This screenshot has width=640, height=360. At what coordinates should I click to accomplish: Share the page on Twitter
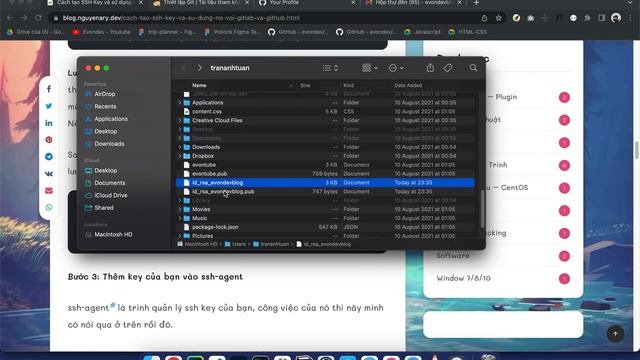click(49, 106)
